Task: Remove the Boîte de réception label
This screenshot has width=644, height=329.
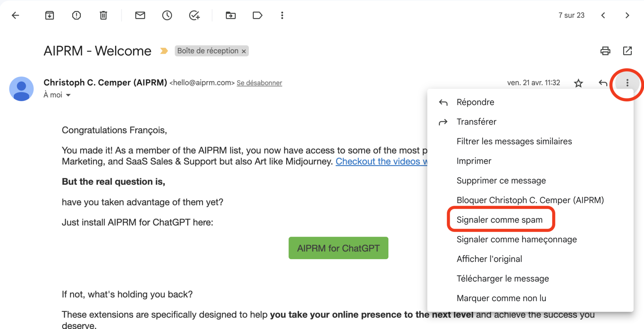Action: pos(244,51)
